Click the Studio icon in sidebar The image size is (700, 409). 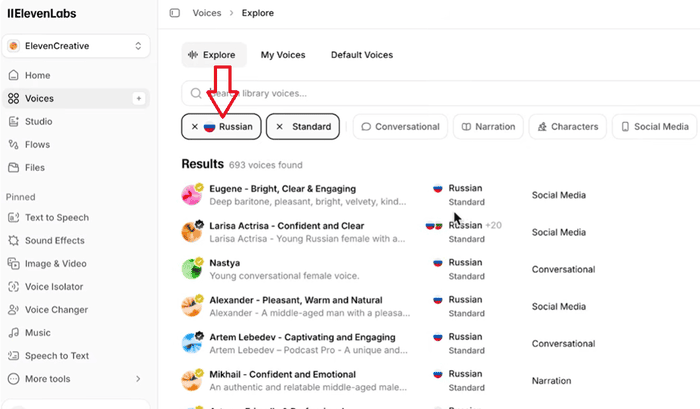[x=14, y=121]
